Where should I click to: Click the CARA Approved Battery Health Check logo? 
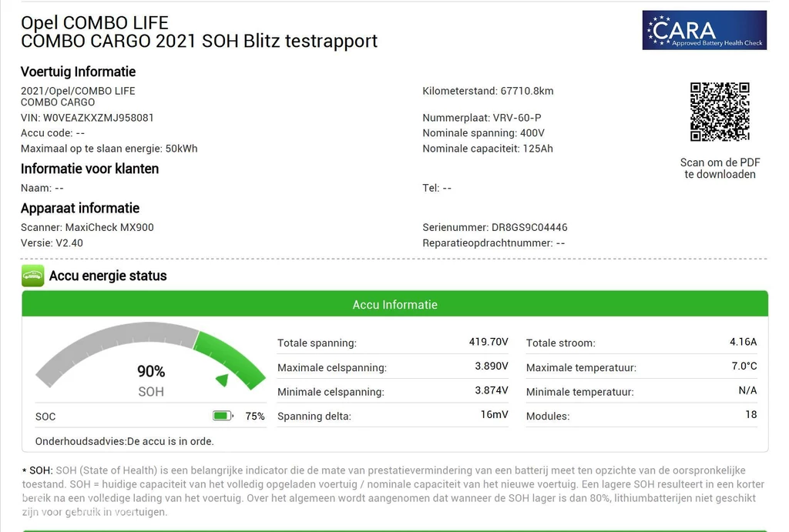tap(704, 30)
